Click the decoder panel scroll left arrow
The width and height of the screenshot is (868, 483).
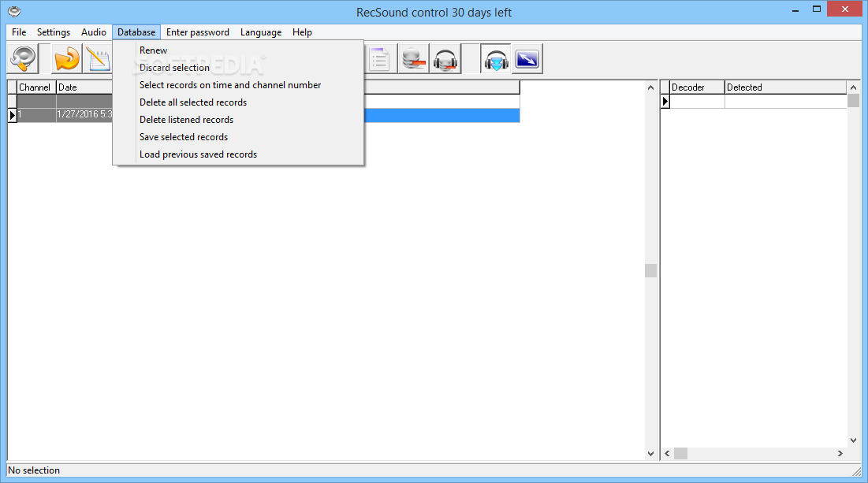click(667, 453)
